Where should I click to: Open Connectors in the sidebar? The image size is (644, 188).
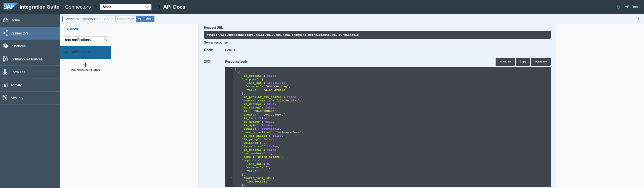[30, 33]
